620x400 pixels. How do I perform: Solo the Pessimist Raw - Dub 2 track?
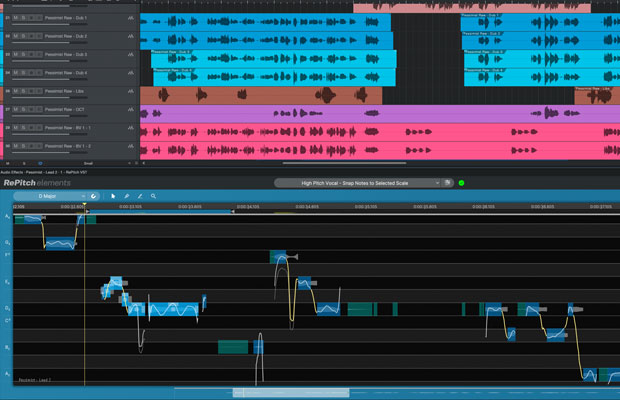25,37
